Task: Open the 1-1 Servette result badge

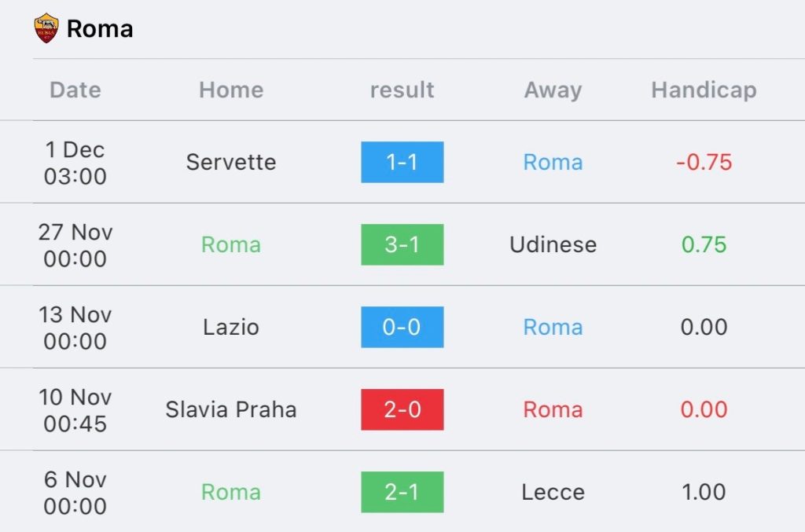Action: (402, 162)
